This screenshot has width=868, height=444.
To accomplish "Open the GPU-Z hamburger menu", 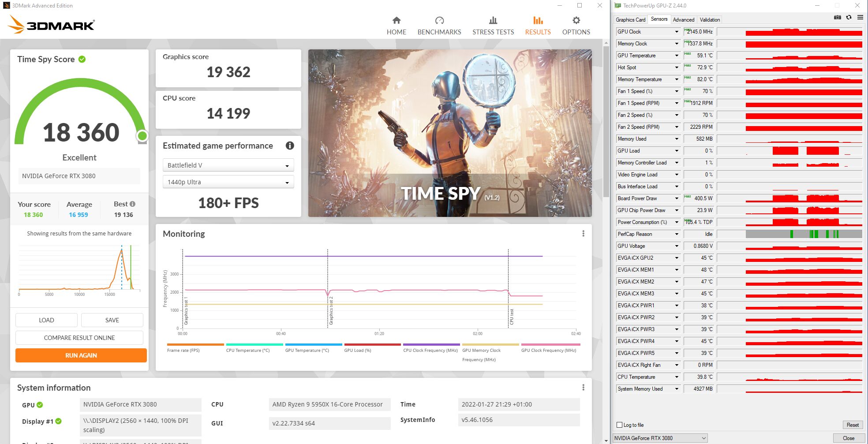I will pos(860,18).
